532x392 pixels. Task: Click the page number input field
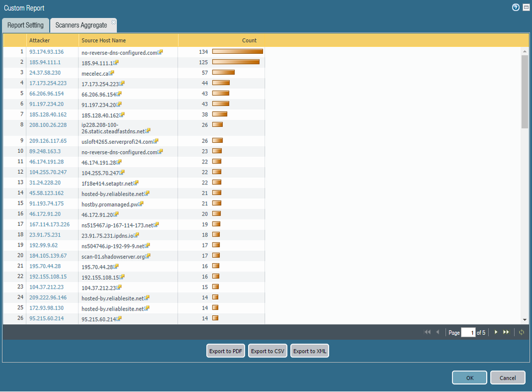pos(468,332)
